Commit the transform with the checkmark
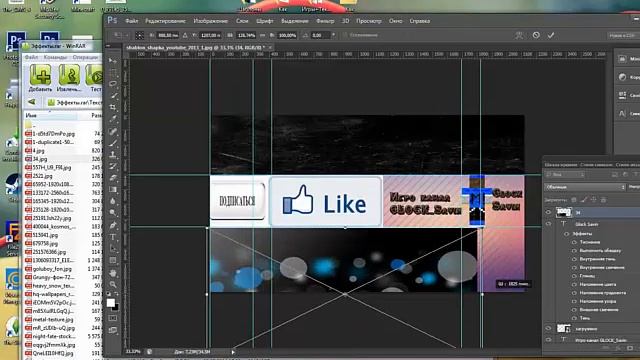The image size is (640, 360). coord(551,35)
